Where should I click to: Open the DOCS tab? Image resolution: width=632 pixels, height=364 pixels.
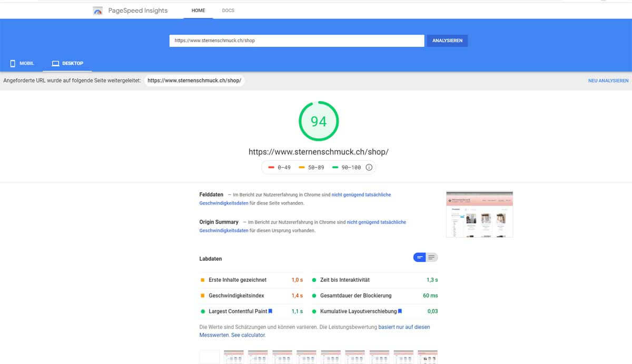point(228,11)
